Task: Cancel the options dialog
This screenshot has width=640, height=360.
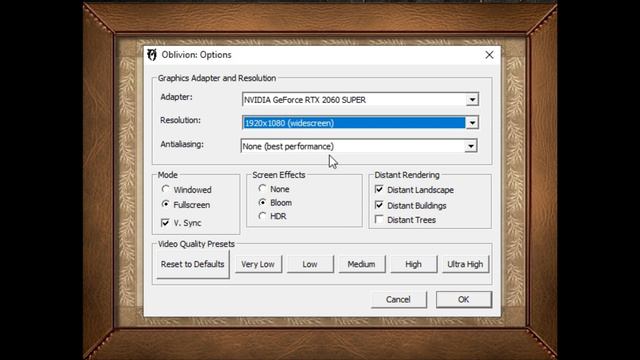Action: tap(398, 300)
